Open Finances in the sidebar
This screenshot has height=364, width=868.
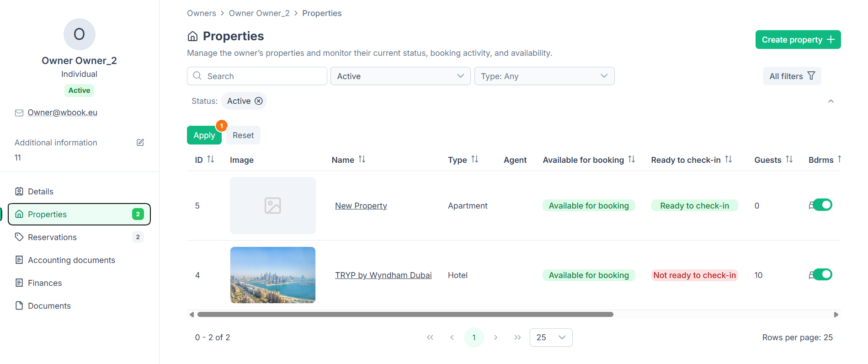coord(80,283)
